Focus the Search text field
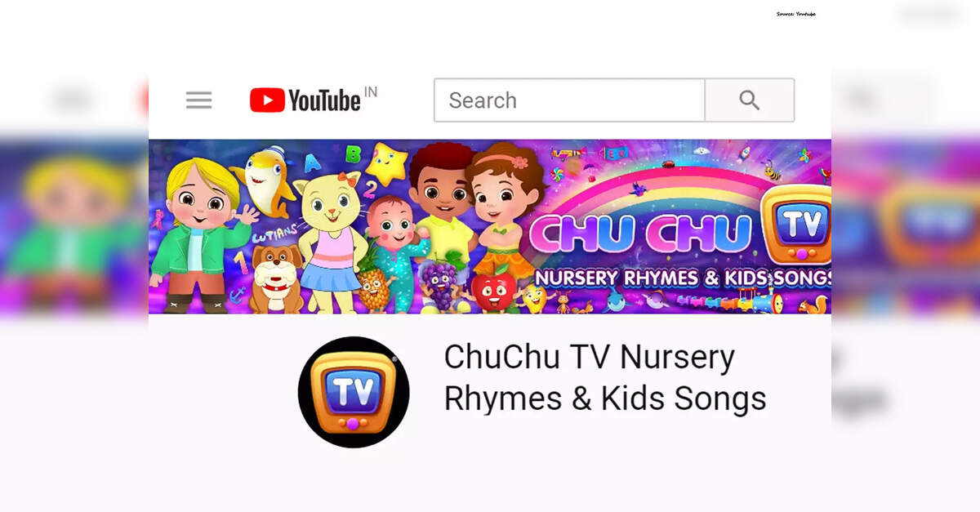 [569, 100]
